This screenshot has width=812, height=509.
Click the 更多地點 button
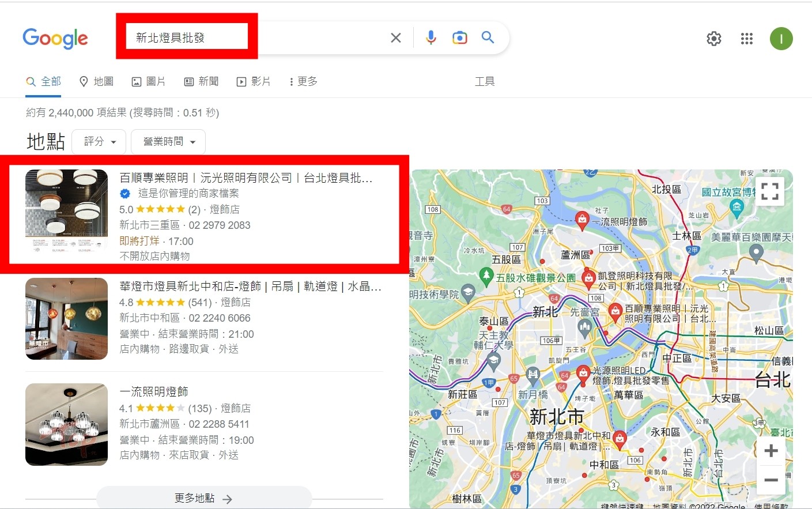(204, 498)
